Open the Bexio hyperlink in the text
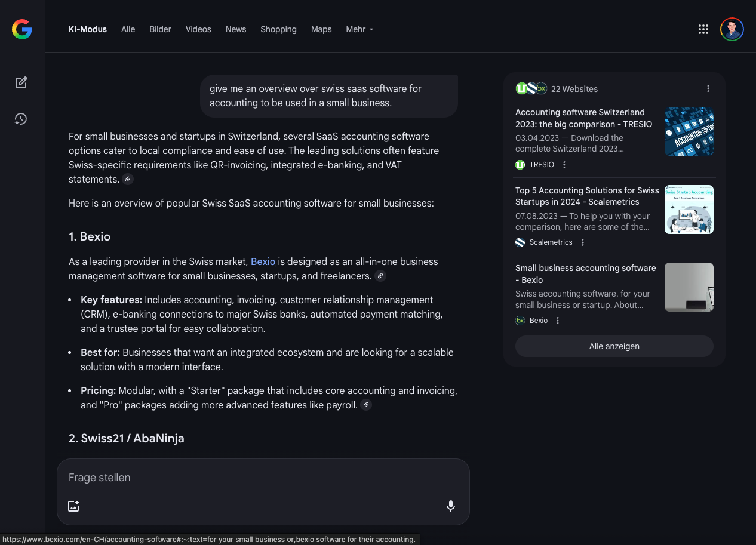Screen dimensions: 756x545 click(x=263, y=261)
